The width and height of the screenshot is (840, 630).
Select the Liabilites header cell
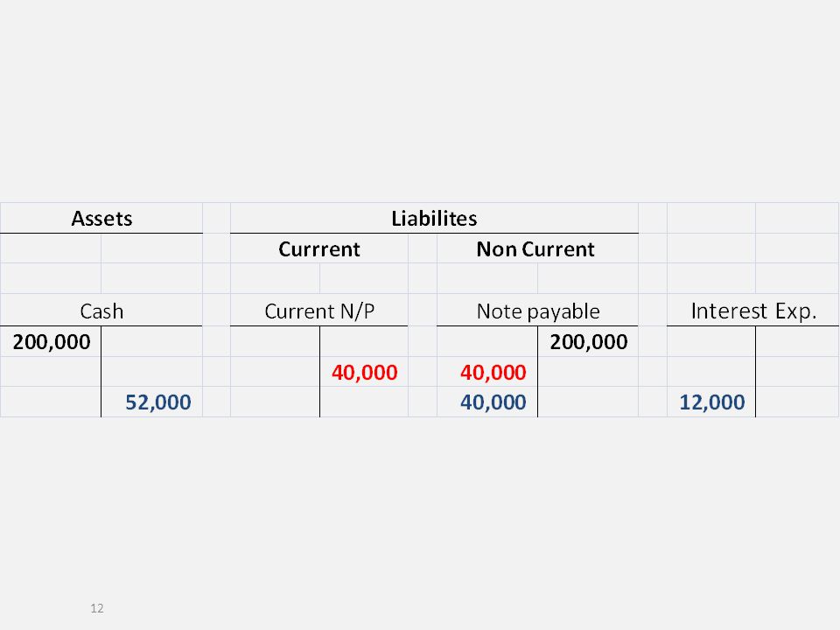[434, 218]
